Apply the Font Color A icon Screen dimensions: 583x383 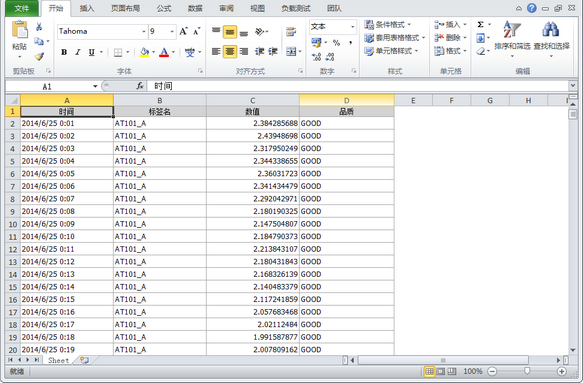[x=164, y=52]
